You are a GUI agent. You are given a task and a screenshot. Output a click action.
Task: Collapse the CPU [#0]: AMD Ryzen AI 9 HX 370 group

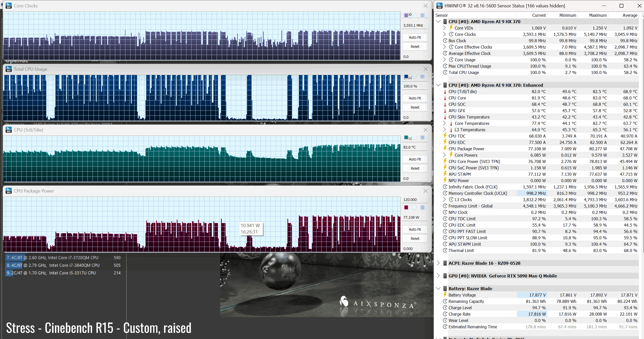click(x=438, y=21)
